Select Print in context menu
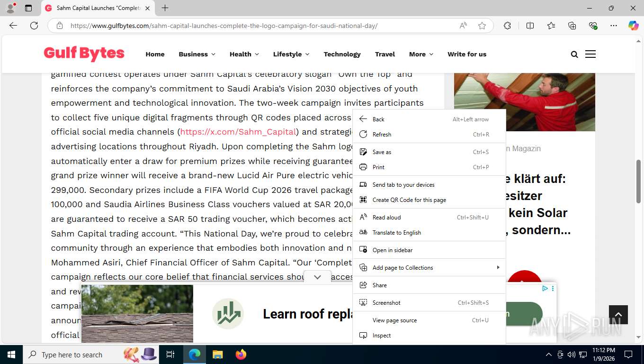The height and width of the screenshot is (364, 644). point(429,167)
